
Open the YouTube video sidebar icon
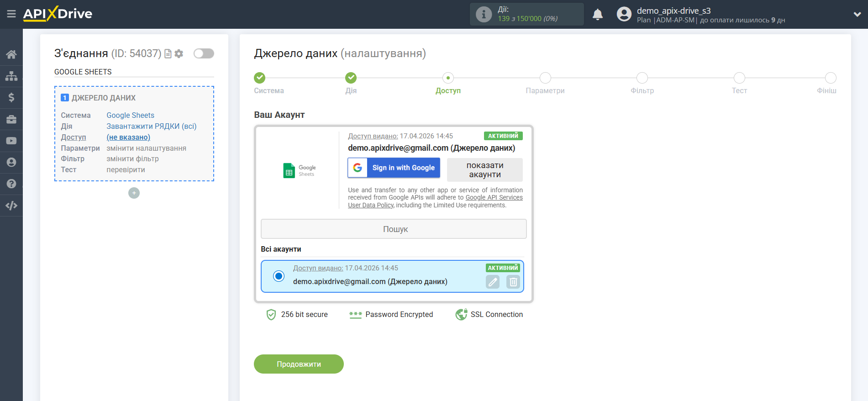click(x=11, y=141)
